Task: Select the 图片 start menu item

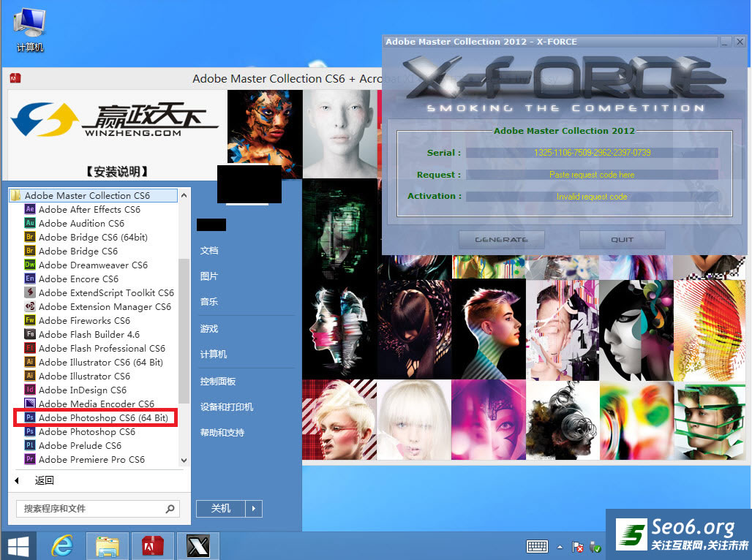Action: pyautogui.click(x=209, y=276)
